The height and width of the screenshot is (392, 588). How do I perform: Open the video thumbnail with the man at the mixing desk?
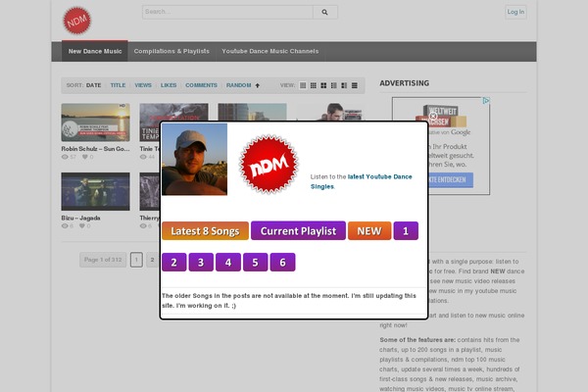click(x=330, y=112)
